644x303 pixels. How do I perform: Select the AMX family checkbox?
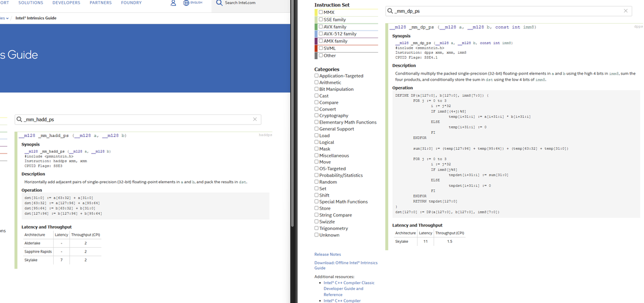coord(320,41)
